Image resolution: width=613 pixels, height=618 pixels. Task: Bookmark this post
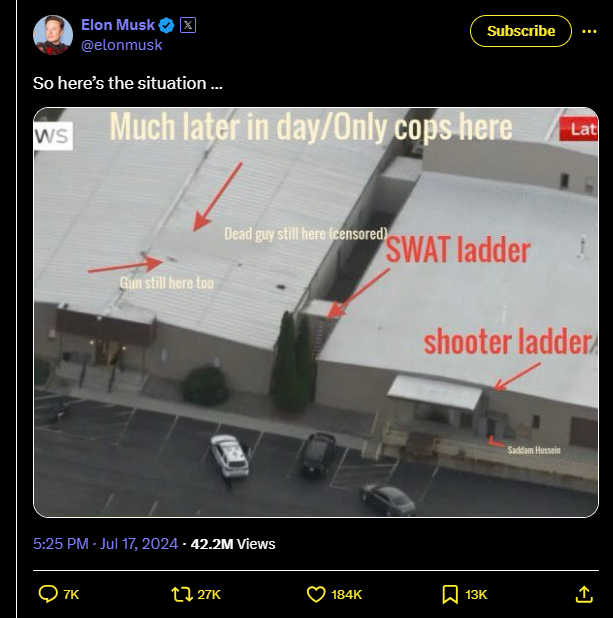coord(450,594)
